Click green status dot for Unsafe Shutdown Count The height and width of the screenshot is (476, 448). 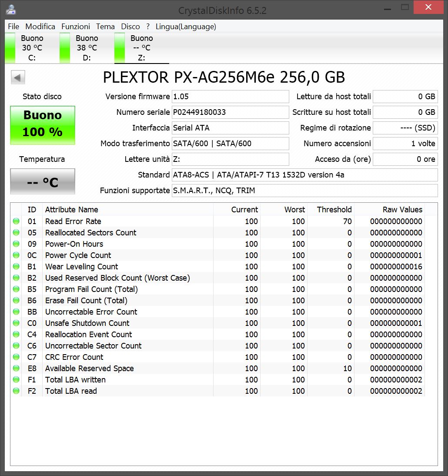(16, 323)
